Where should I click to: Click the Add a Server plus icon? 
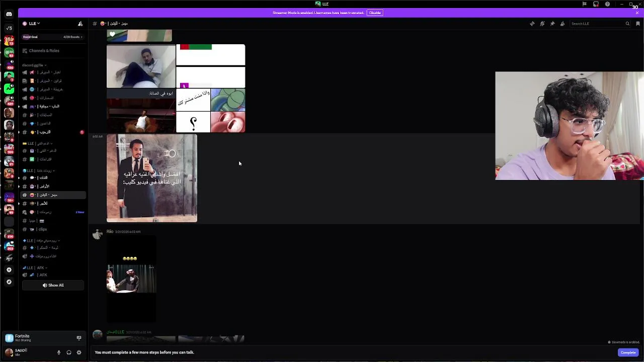click(x=9, y=270)
